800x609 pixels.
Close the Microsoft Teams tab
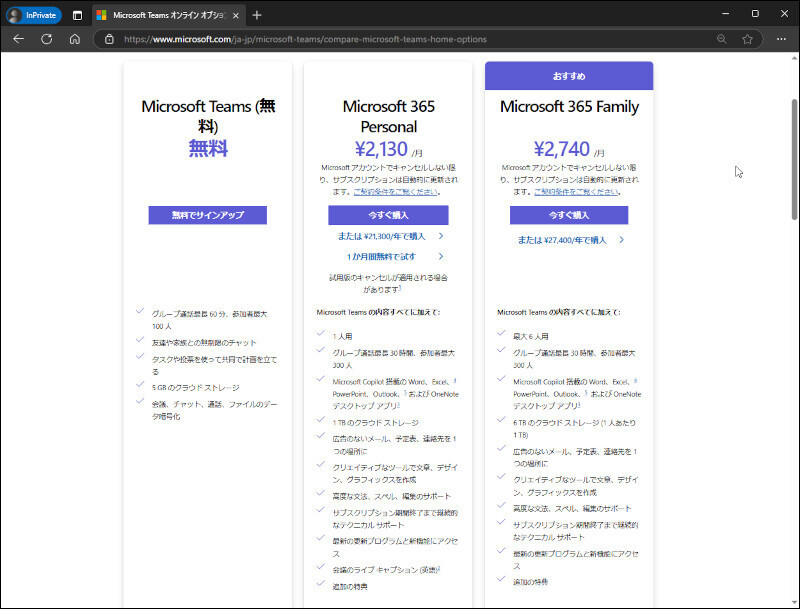click(x=236, y=15)
